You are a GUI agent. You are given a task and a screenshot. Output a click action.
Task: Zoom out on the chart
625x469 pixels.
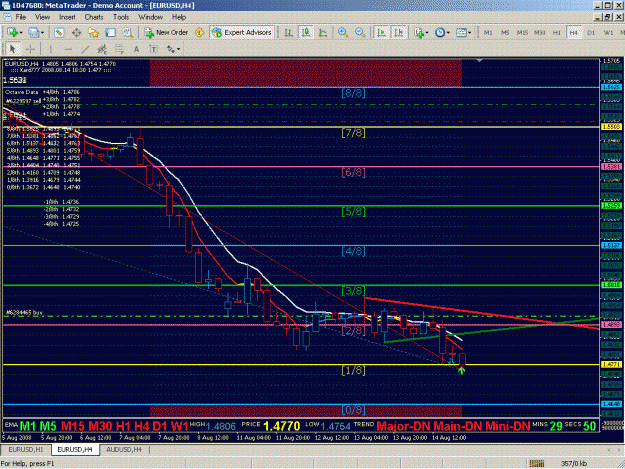point(360,33)
